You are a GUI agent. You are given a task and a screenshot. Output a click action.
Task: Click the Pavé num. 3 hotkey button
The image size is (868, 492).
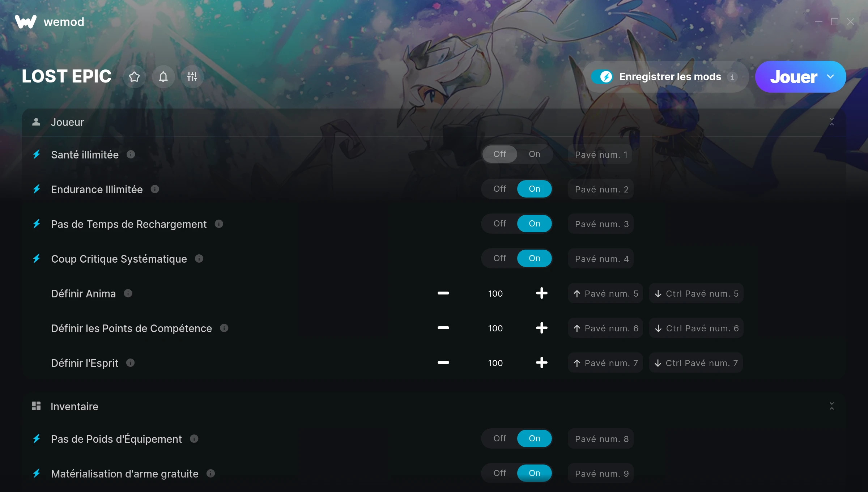pos(601,224)
